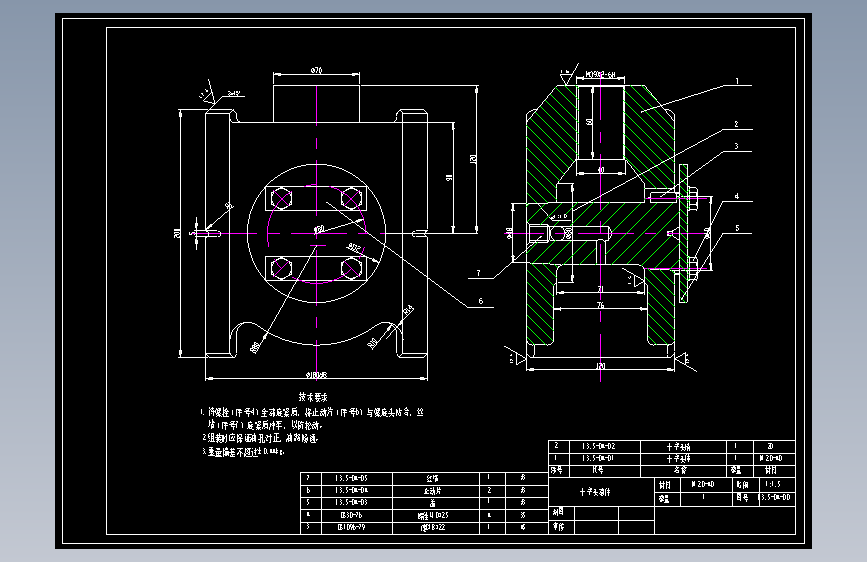Click the 技术要求 heading
This screenshot has width=867, height=562.
[314, 397]
